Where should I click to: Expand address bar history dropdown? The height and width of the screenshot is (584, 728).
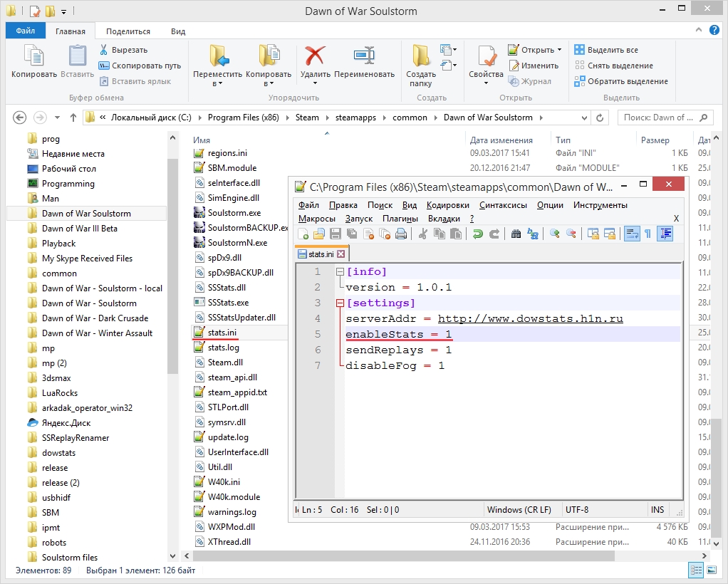584,118
